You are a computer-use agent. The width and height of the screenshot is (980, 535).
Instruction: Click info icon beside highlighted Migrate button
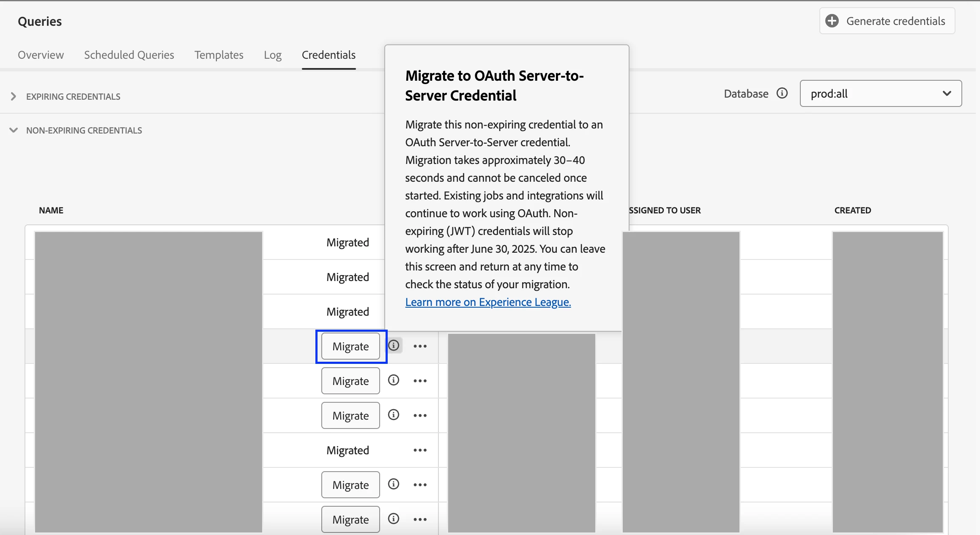(x=394, y=346)
